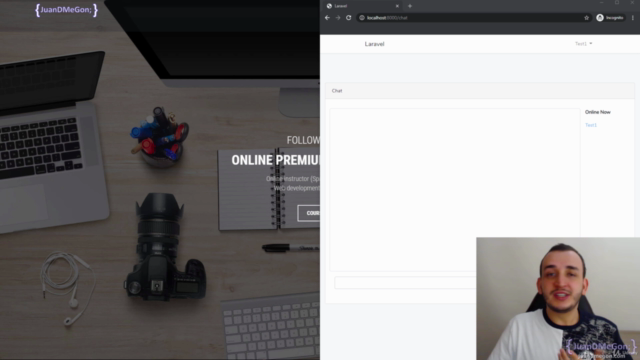The height and width of the screenshot is (360, 640).
Task: Click the localhost:8000/chat address bar
Action: (473, 18)
